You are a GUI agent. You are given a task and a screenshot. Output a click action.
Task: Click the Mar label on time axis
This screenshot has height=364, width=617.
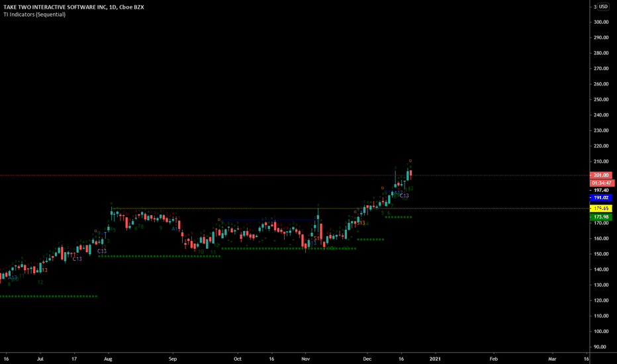[x=552, y=359]
